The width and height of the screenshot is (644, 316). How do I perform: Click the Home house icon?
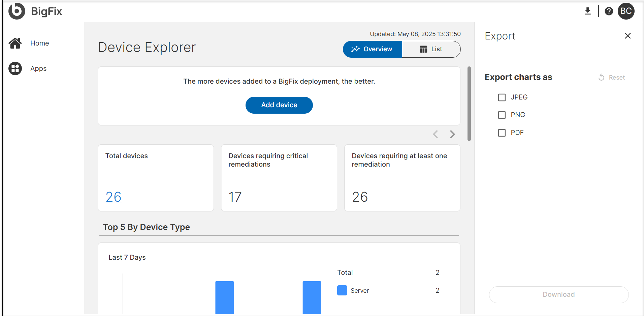coord(15,43)
